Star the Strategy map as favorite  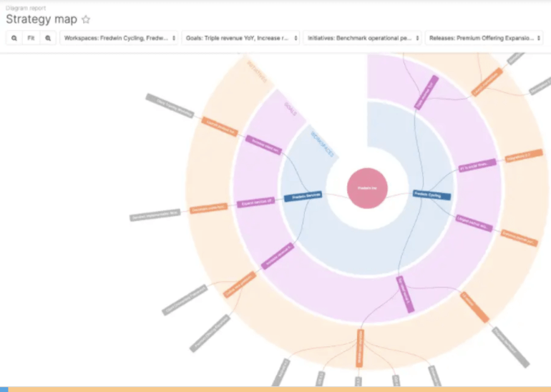(x=86, y=19)
